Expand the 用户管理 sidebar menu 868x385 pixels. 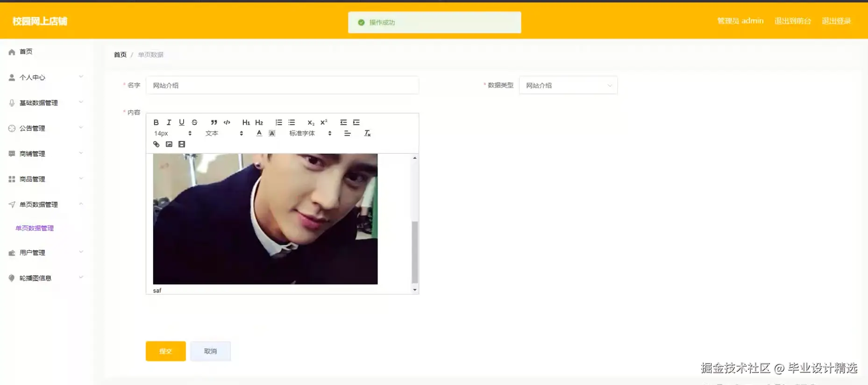46,253
